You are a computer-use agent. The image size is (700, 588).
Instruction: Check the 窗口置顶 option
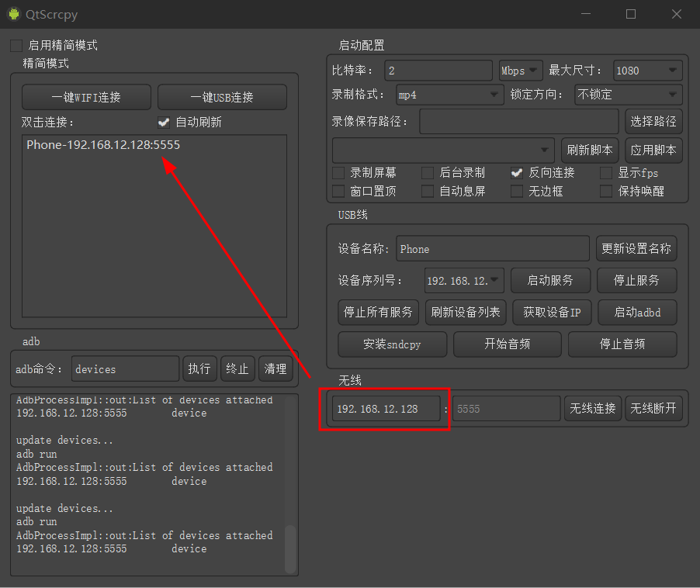(338, 192)
